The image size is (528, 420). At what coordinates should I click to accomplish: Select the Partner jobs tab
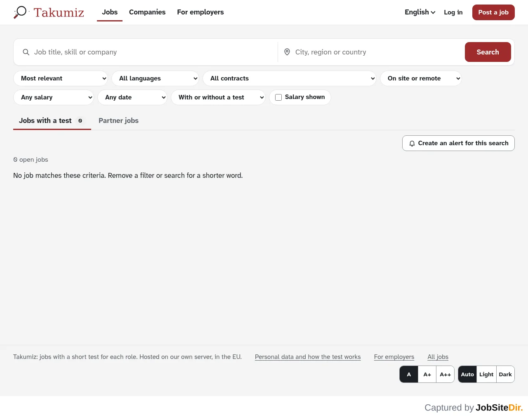pyautogui.click(x=118, y=120)
